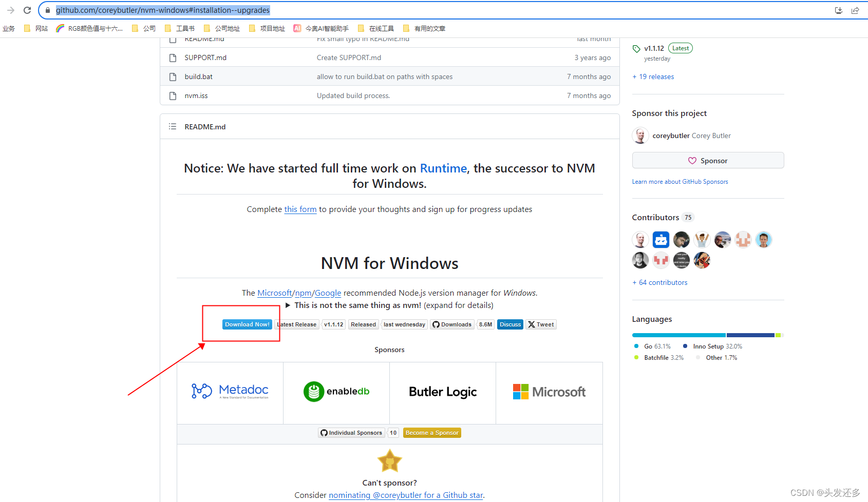Click the Latest Release badge
Viewport: 868px width, 502px height.
(297, 324)
